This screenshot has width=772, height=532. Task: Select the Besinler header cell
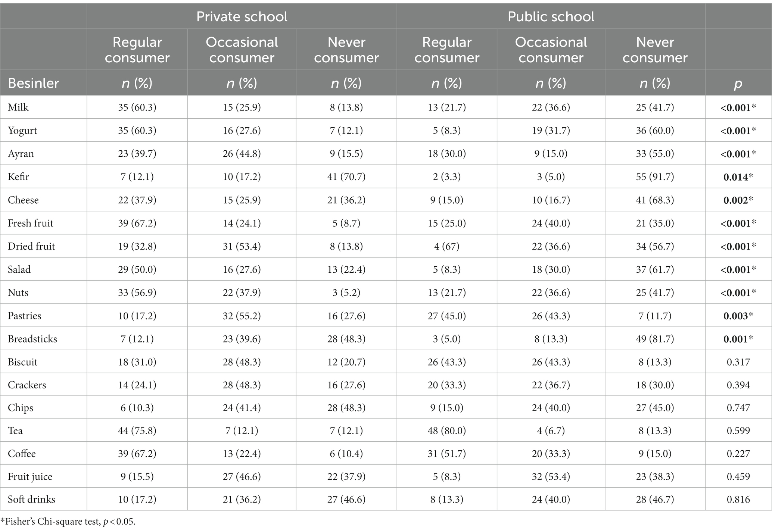pyautogui.click(x=33, y=83)
